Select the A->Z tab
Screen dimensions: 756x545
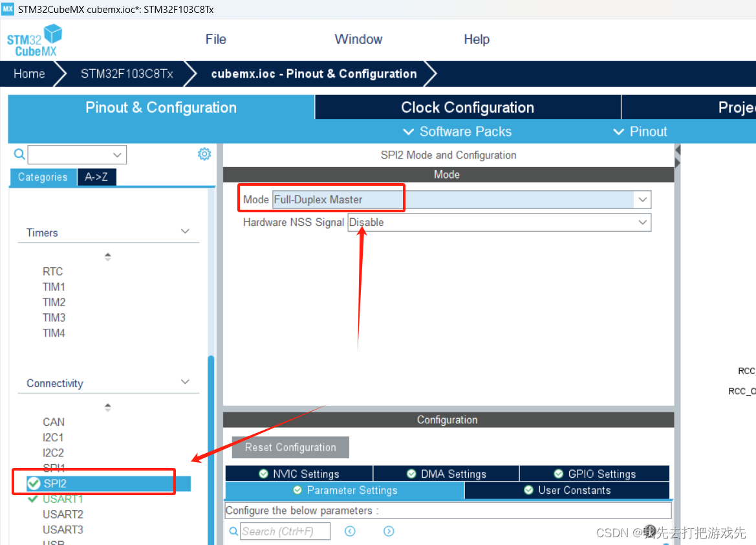click(x=96, y=177)
